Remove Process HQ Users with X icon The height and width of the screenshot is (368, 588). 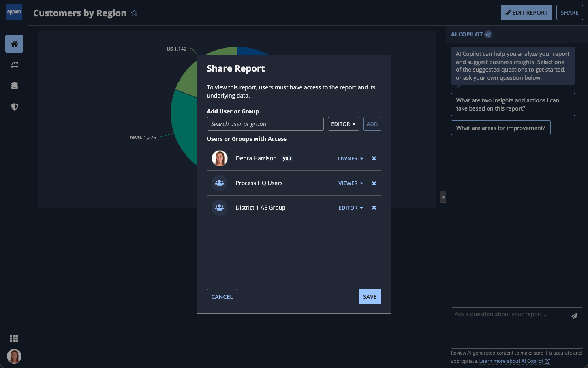click(x=374, y=183)
